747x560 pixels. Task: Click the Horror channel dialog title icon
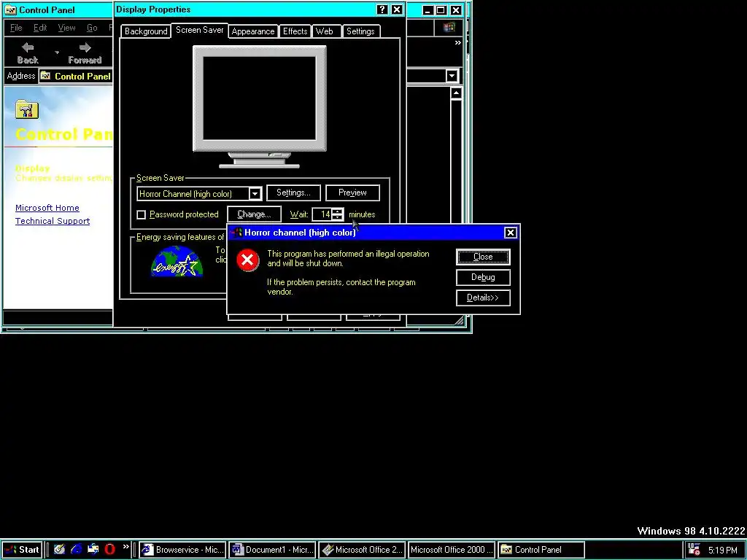pyautogui.click(x=236, y=233)
